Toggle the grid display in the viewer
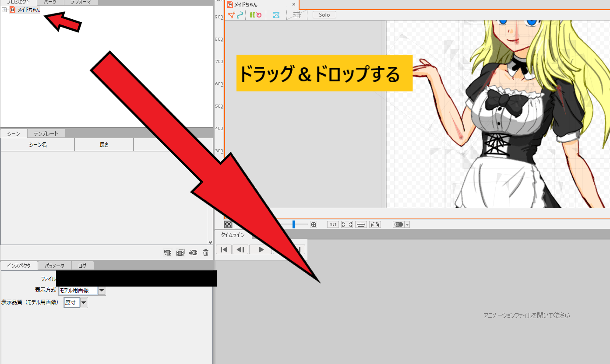The height and width of the screenshot is (364, 610). (297, 14)
